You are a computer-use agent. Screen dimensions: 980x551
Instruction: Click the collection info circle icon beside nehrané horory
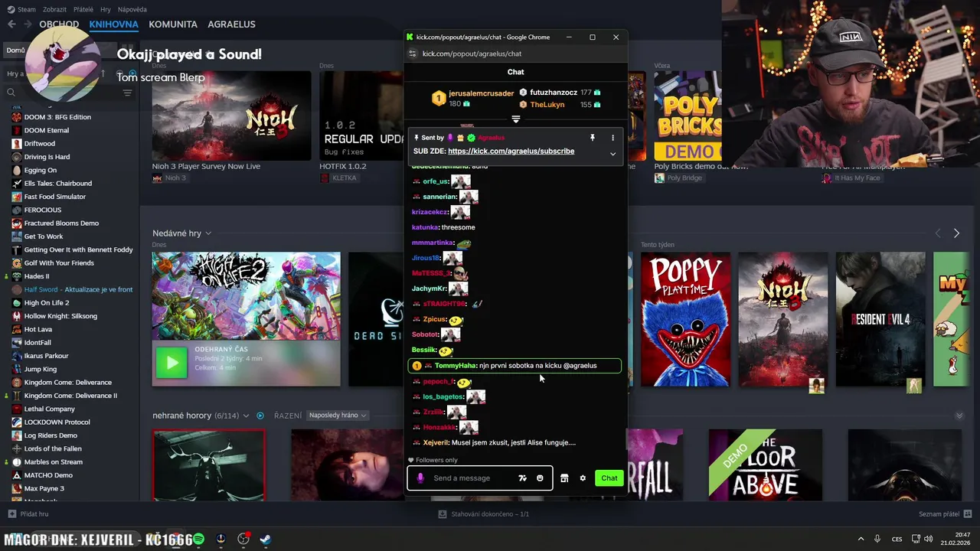260,416
